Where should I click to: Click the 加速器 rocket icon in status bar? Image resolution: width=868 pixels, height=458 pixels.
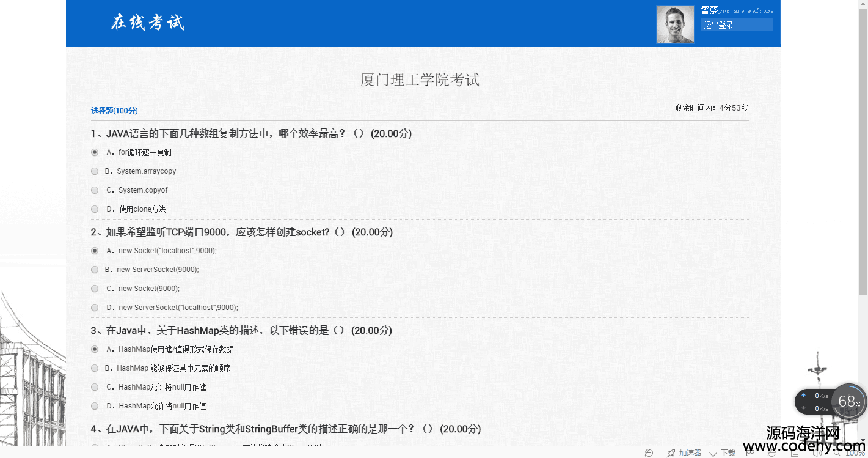(x=671, y=453)
